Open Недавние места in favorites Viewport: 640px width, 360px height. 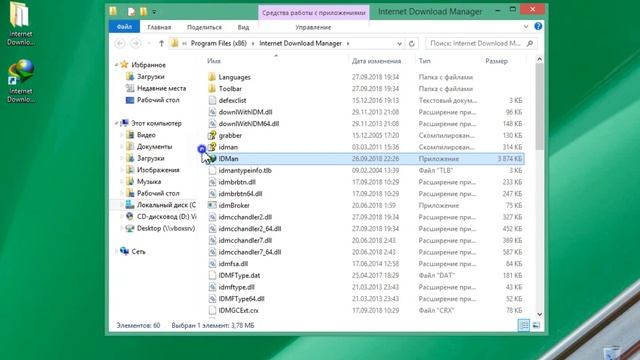tap(161, 88)
